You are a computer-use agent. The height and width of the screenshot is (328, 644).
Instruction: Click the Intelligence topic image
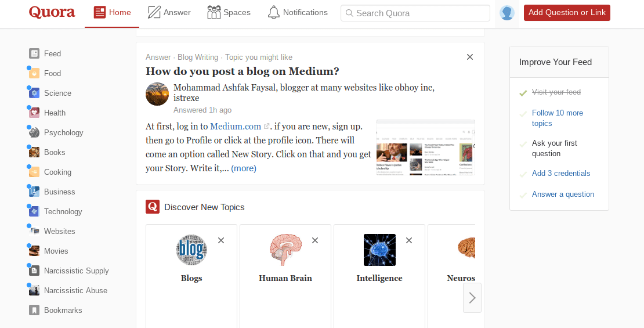click(379, 250)
